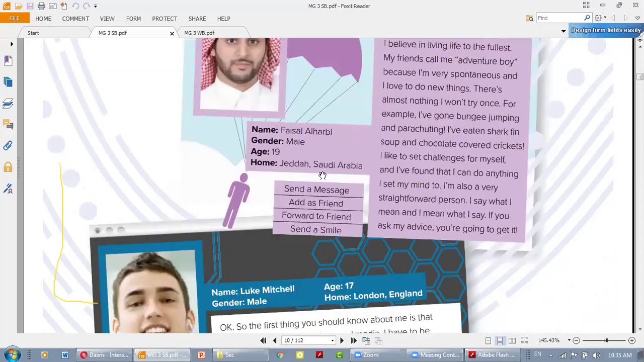Close the MG 3 SB.pdf tab

[x=172, y=33]
